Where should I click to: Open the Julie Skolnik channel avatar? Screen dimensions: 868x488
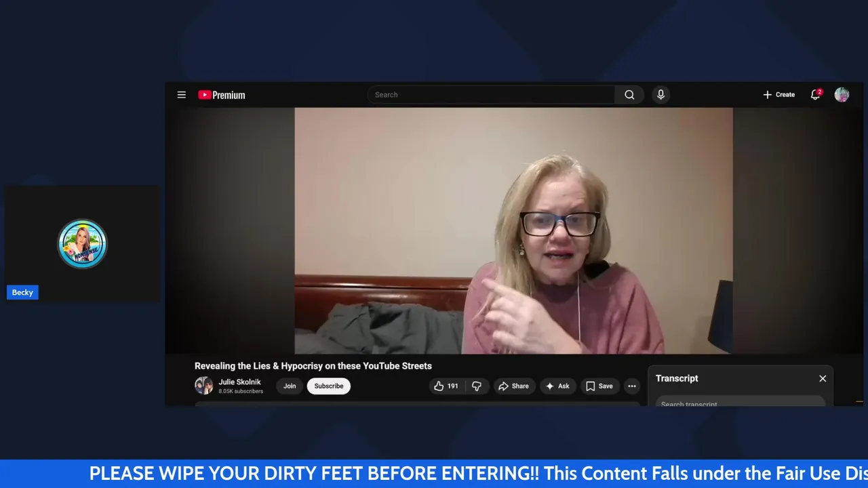(x=203, y=386)
